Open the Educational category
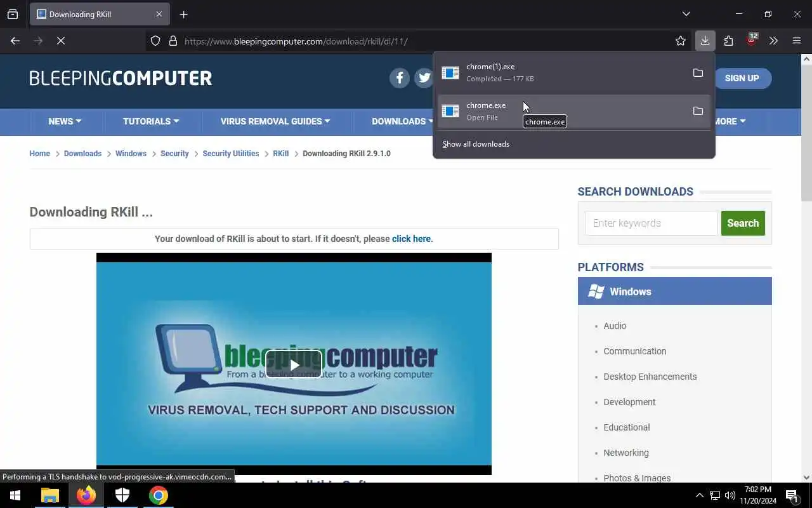 pos(626,427)
